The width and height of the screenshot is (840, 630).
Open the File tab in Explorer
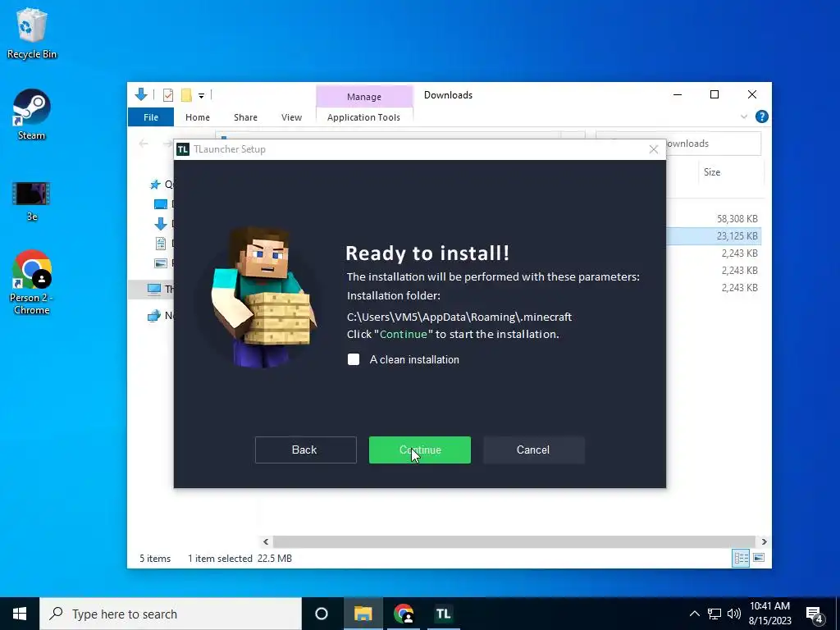coord(151,117)
